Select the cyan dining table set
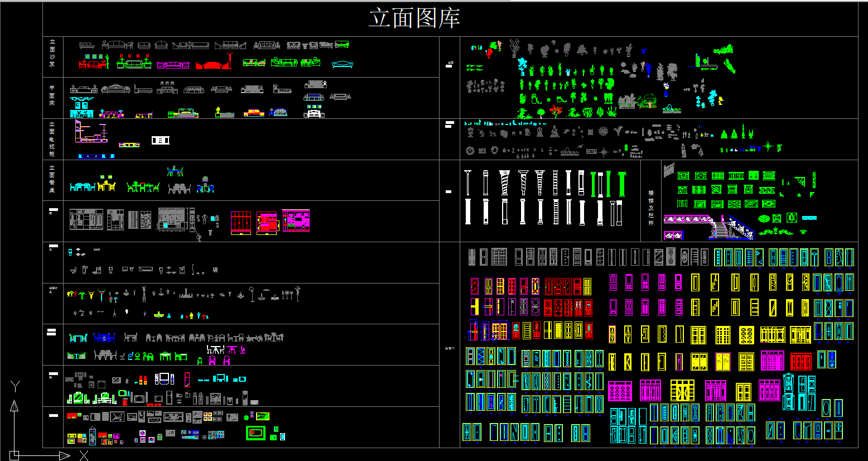 82,187
